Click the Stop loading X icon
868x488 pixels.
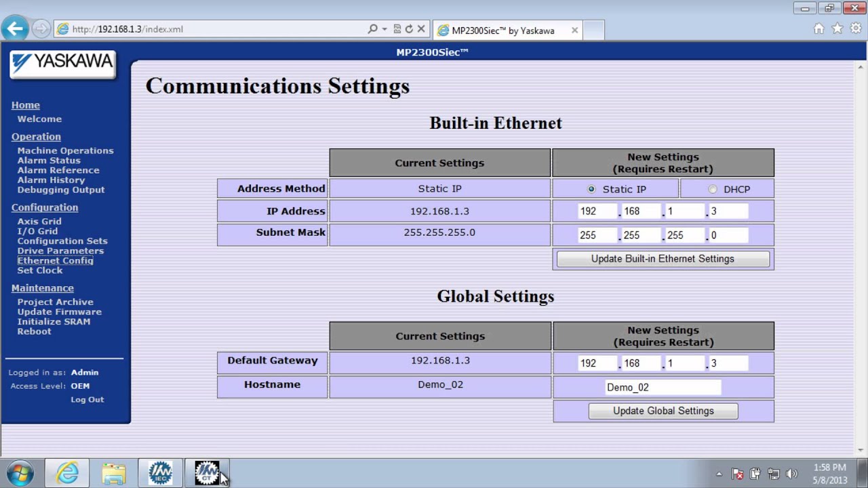pyautogui.click(x=421, y=29)
